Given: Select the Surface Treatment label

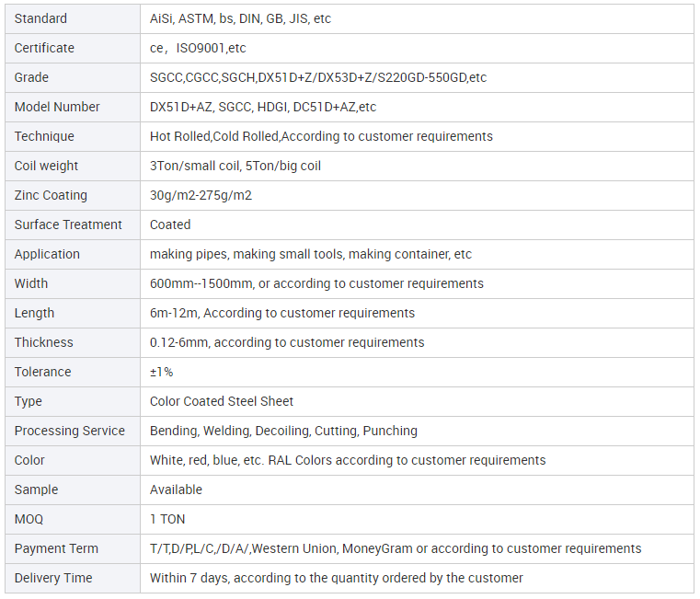Looking at the screenshot, I should (x=68, y=225).
